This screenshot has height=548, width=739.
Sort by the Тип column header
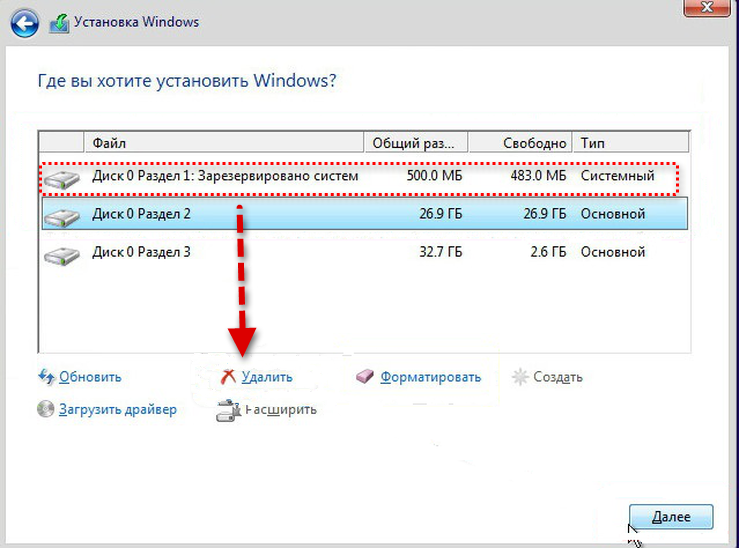point(631,143)
